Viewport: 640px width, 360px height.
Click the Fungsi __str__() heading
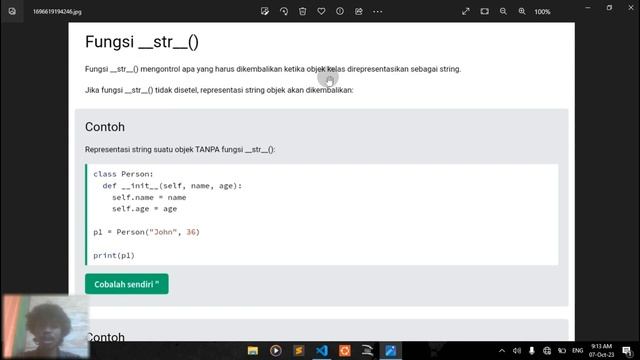(x=142, y=42)
